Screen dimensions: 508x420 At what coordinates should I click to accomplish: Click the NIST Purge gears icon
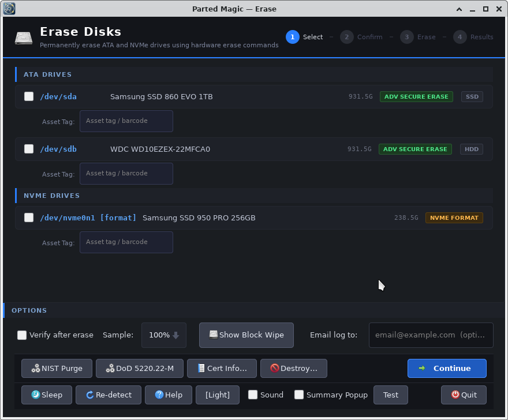(x=36, y=368)
